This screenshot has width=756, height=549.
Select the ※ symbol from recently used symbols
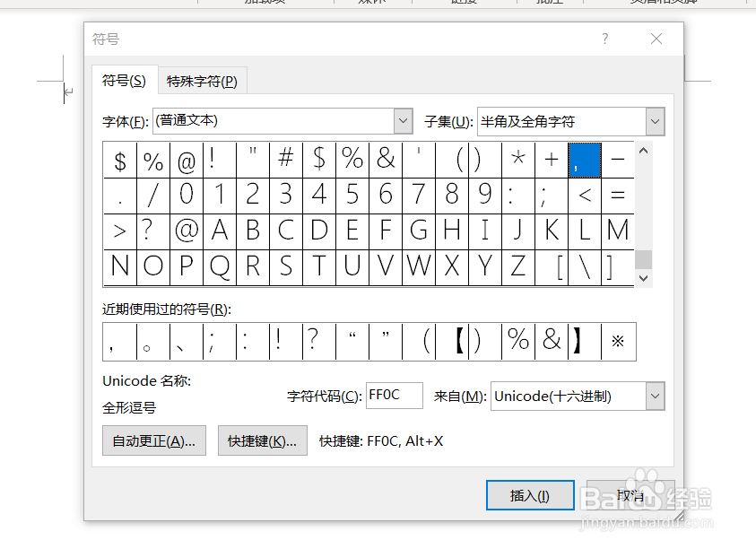(x=618, y=342)
